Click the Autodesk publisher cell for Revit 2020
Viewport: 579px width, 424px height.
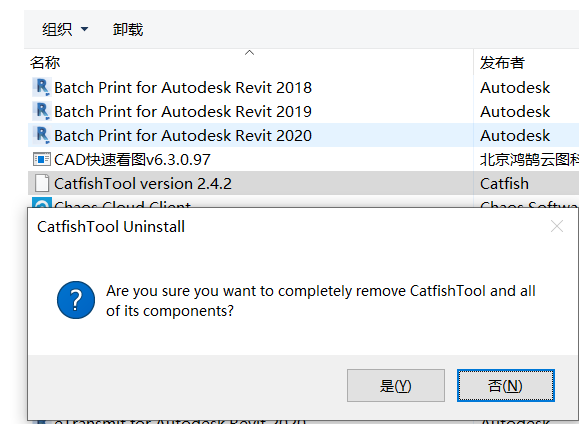515,136
